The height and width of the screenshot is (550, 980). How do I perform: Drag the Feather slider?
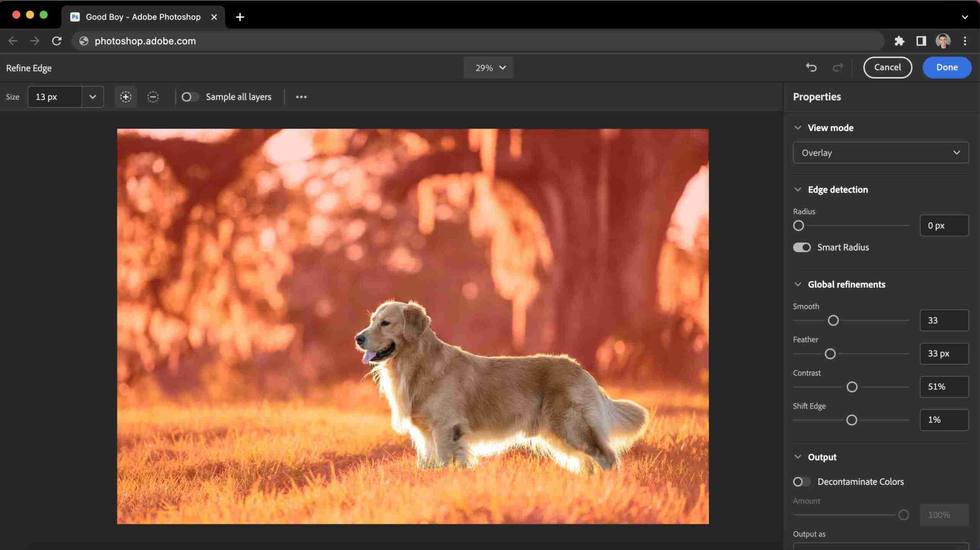(830, 354)
